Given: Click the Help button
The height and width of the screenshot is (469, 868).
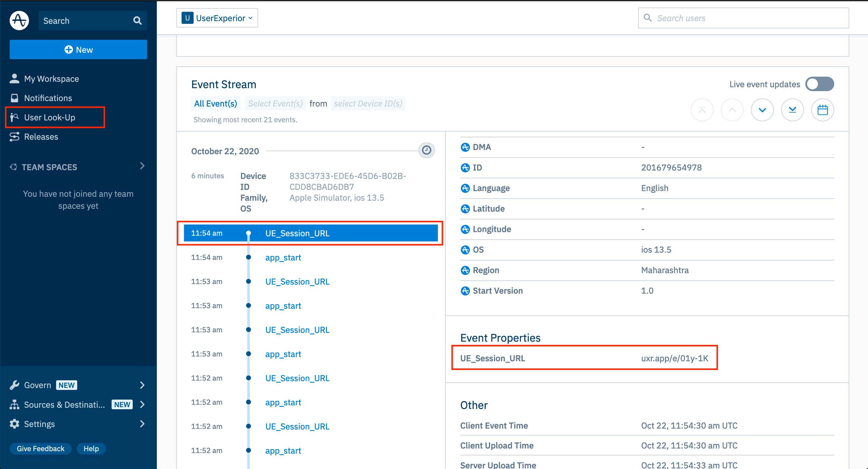Looking at the screenshot, I should point(91,448).
